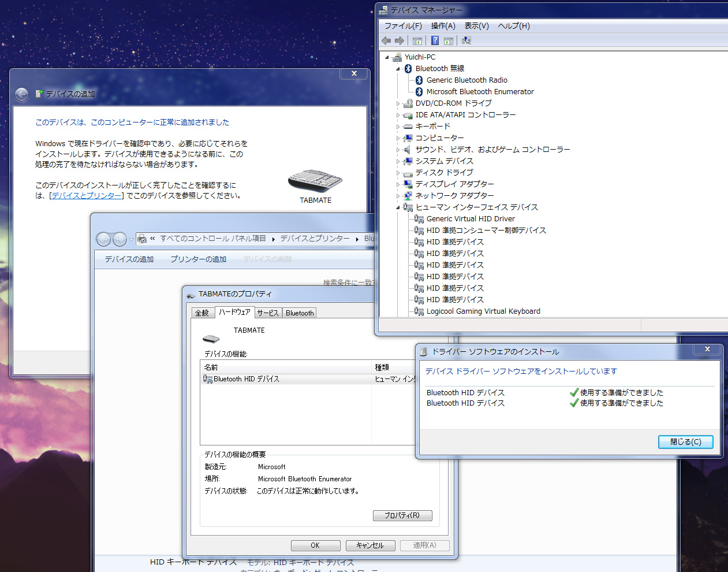Click the 閉じる(C) button
The height and width of the screenshot is (572, 728).
(x=685, y=442)
